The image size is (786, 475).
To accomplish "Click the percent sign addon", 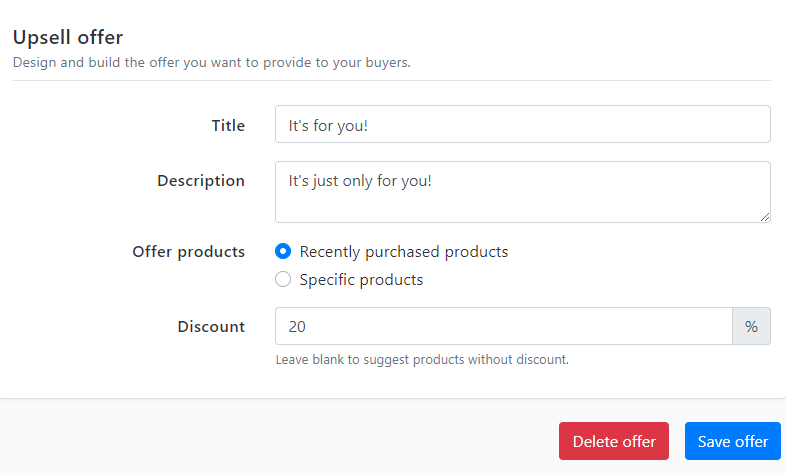I will click(x=751, y=326).
